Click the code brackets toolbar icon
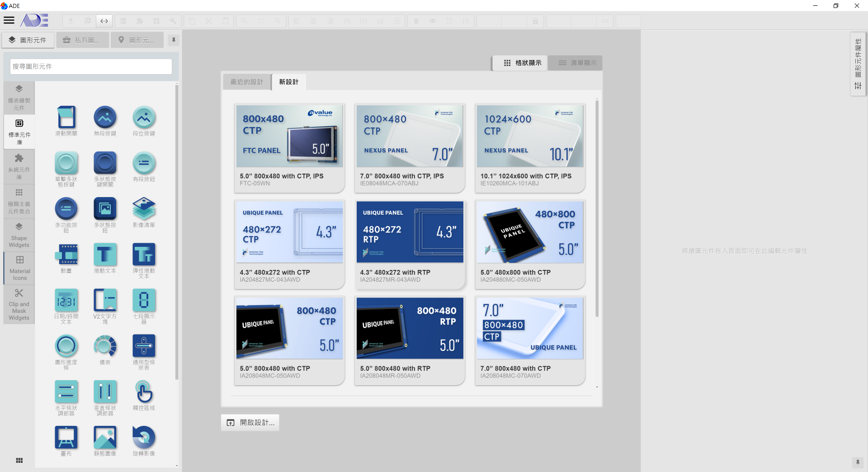 pyautogui.click(x=104, y=21)
